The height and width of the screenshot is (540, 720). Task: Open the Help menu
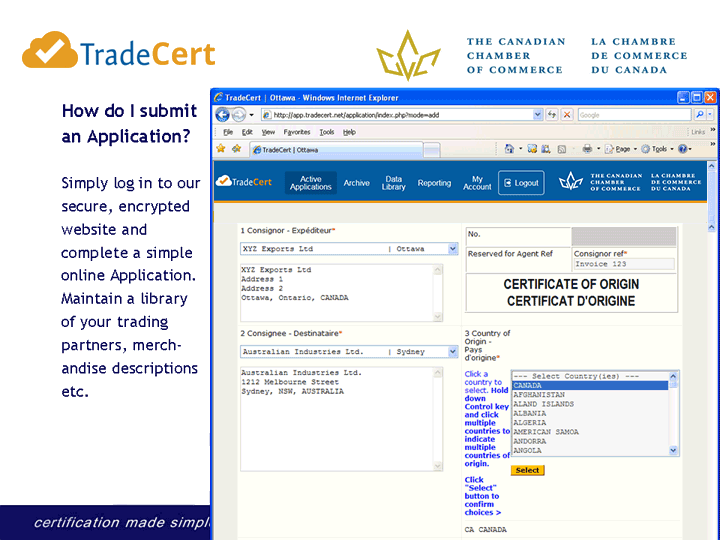pos(349,132)
